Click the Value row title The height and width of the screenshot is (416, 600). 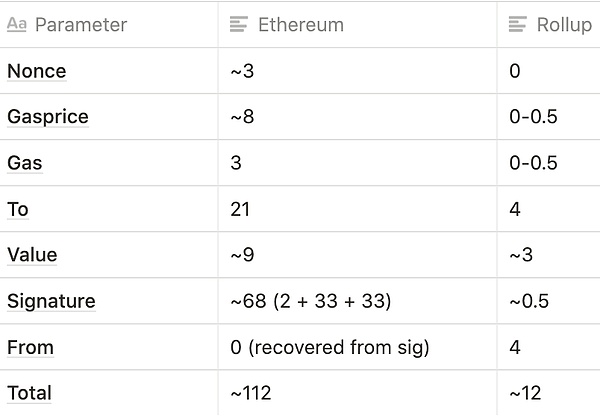(x=32, y=255)
